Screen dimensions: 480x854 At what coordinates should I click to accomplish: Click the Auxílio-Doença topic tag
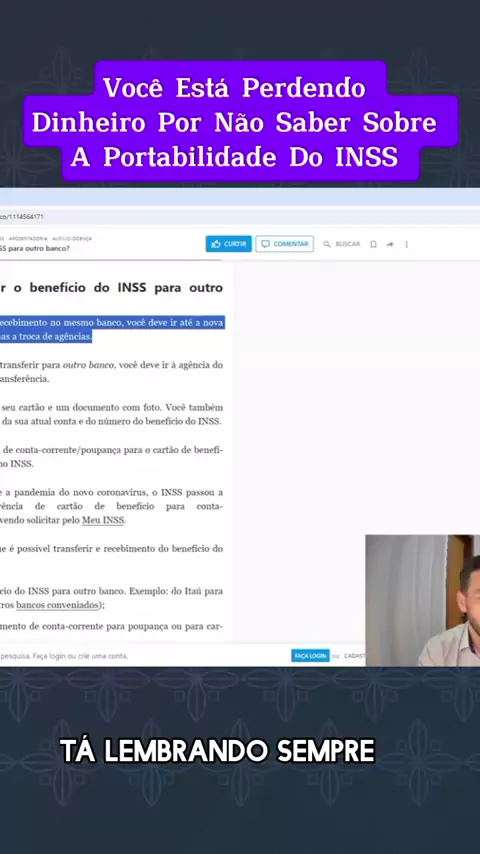point(71,239)
